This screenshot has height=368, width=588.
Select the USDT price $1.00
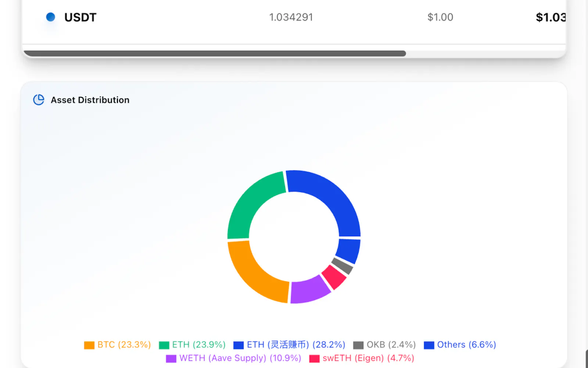(x=440, y=17)
